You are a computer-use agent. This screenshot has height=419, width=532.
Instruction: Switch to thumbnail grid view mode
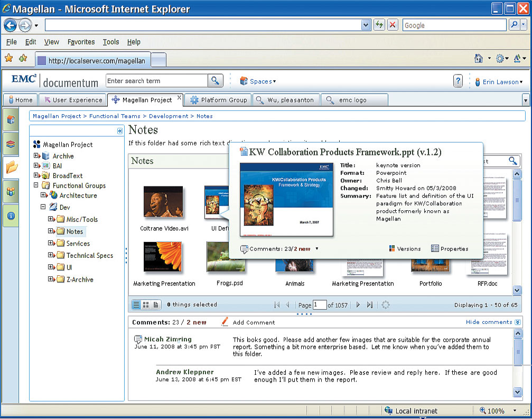[146, 305]
